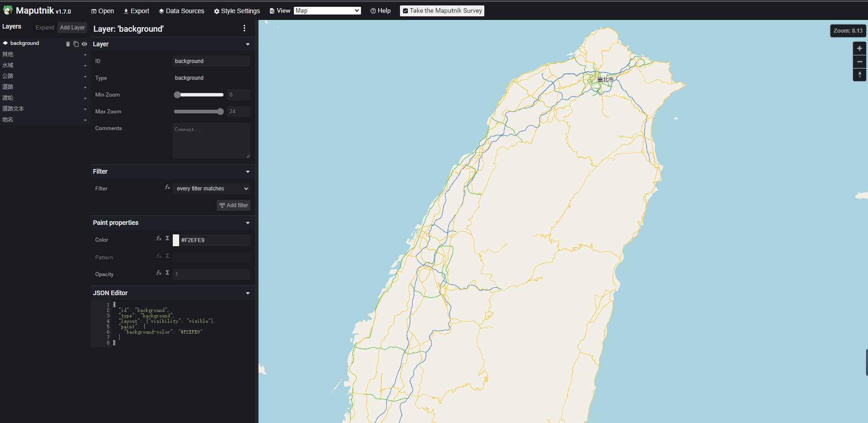The width and height of the screenshot is (868, 423).
Task: Click the Add Layer button
Action: [72, 27]
